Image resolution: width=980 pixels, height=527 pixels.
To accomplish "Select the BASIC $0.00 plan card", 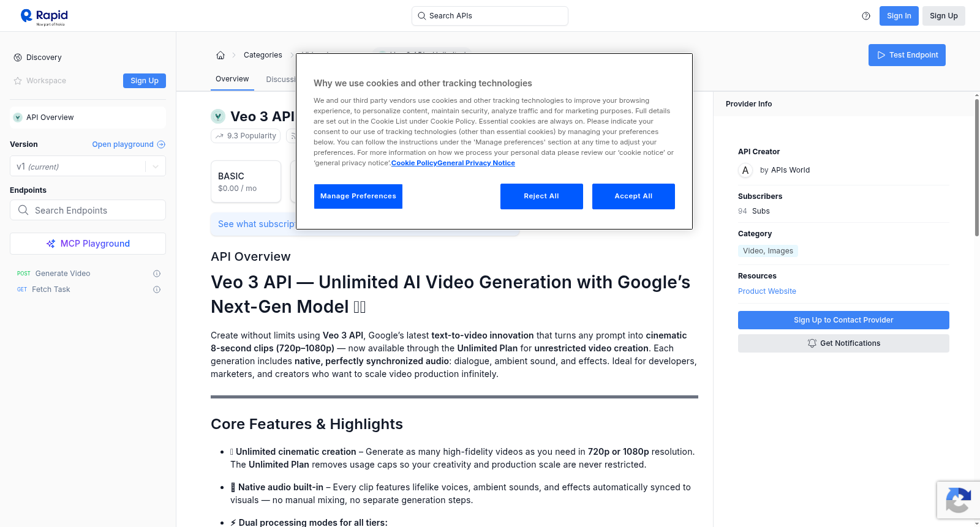I will (x=246, y=182).
